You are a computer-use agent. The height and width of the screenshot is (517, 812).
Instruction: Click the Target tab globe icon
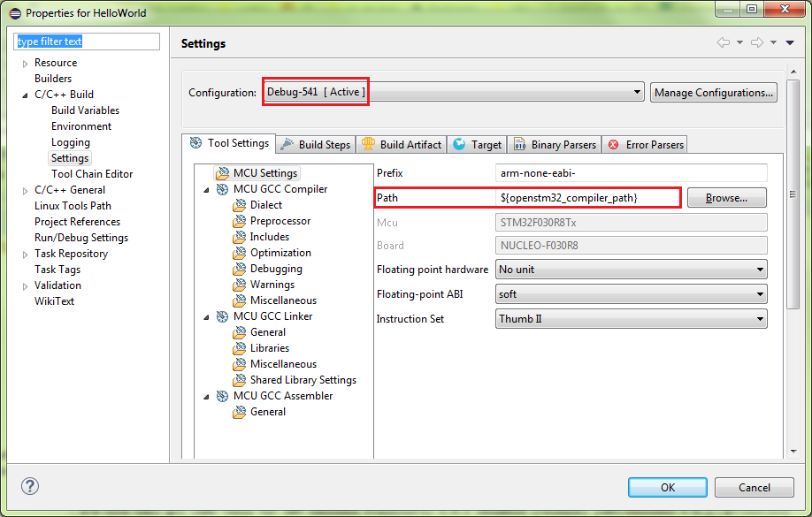[x=459, y=144]
